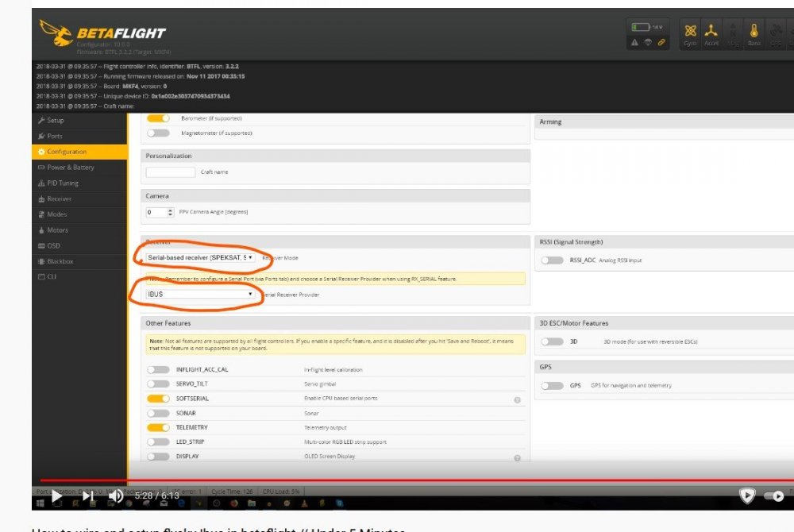Open the Setup tab

click(x=79, y=121)
